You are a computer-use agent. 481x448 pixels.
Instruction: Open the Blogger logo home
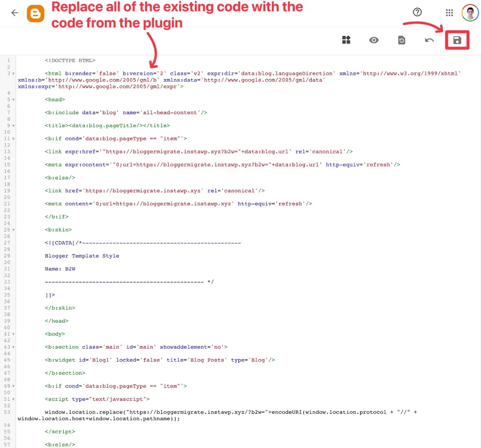36,13
